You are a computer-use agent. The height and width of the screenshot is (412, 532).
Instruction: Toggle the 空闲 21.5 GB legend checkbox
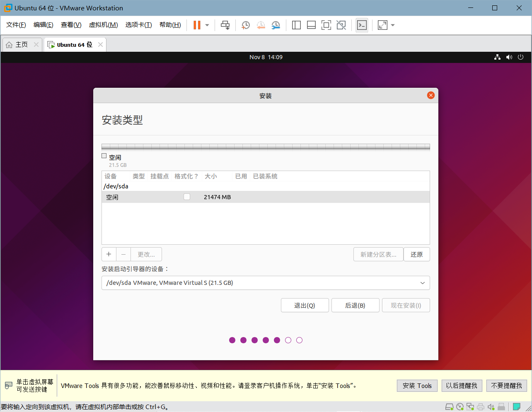(x=104, y=156)
